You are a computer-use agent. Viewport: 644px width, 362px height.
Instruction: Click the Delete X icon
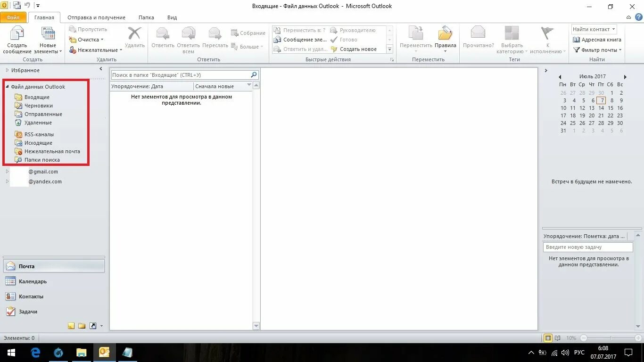[135, 33]
